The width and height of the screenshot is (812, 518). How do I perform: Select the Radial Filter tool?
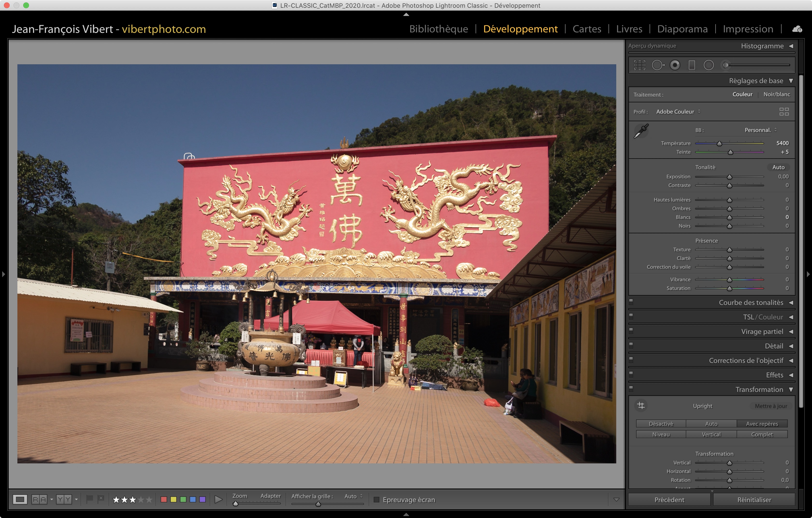click(709, 65)
